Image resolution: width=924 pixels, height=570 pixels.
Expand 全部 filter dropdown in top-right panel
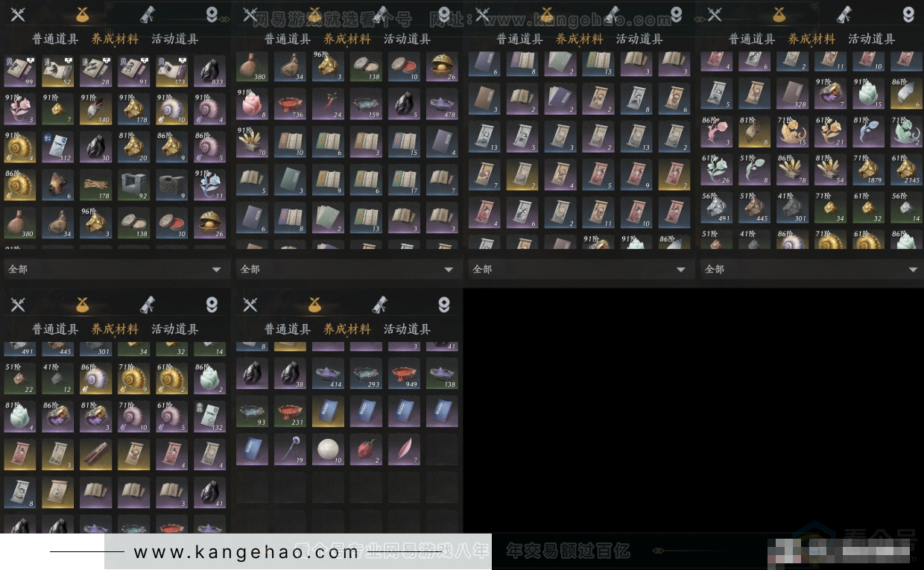coord(811,269)
